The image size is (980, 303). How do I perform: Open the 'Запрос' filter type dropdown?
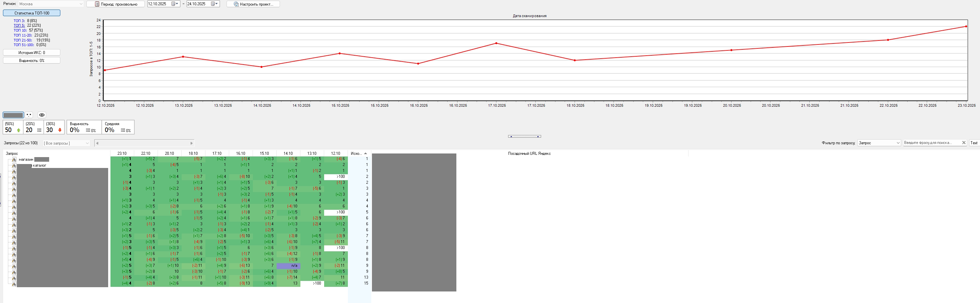[x=879, y=143]
